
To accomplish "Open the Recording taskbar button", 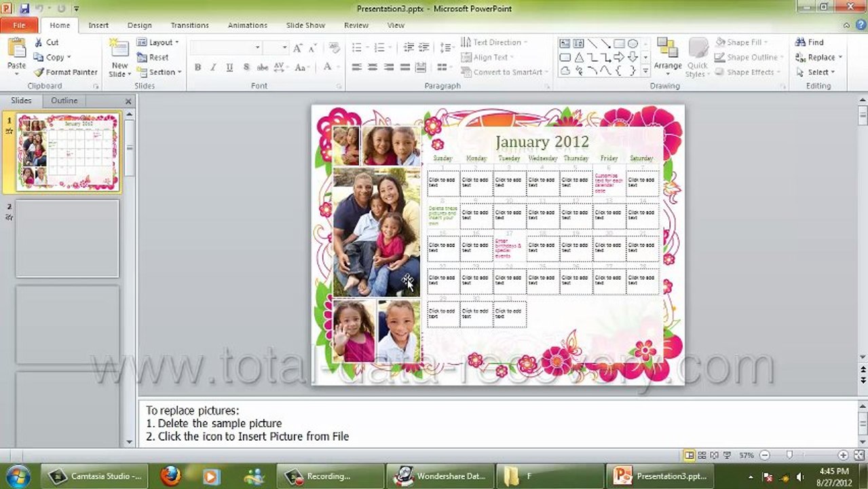I will [331, 476].
